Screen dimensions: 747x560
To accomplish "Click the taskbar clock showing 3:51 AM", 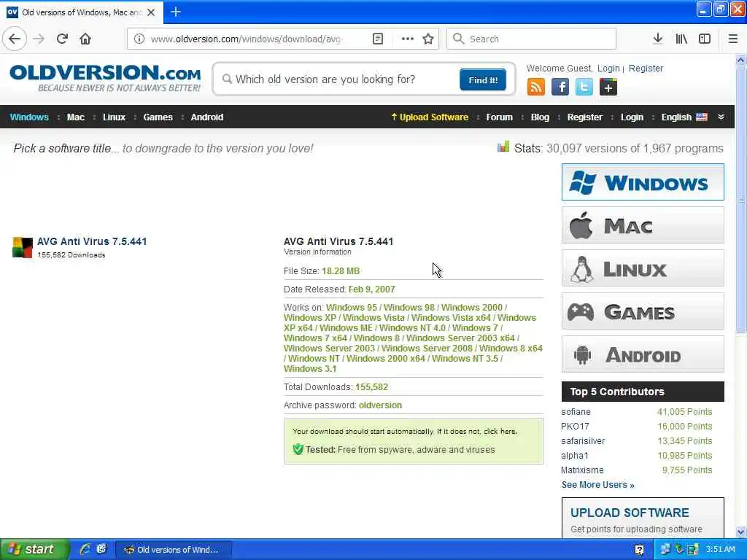I will (x=720, y=550).
